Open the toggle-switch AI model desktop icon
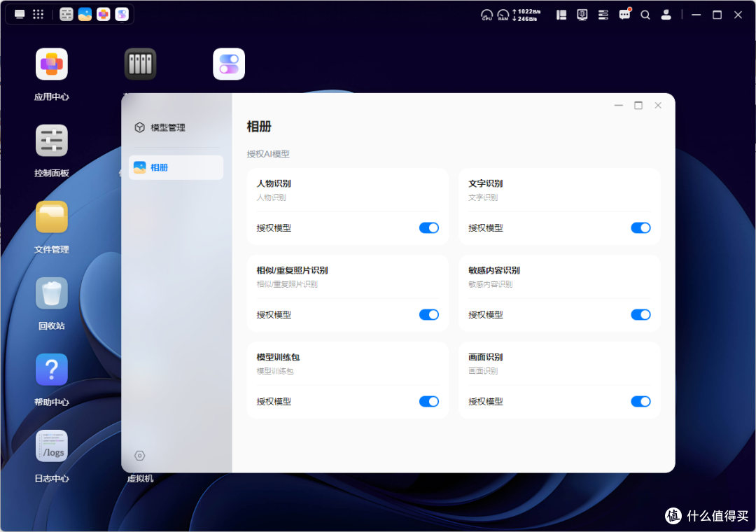This screenshot has height=532, width=756. click(229, 64)
